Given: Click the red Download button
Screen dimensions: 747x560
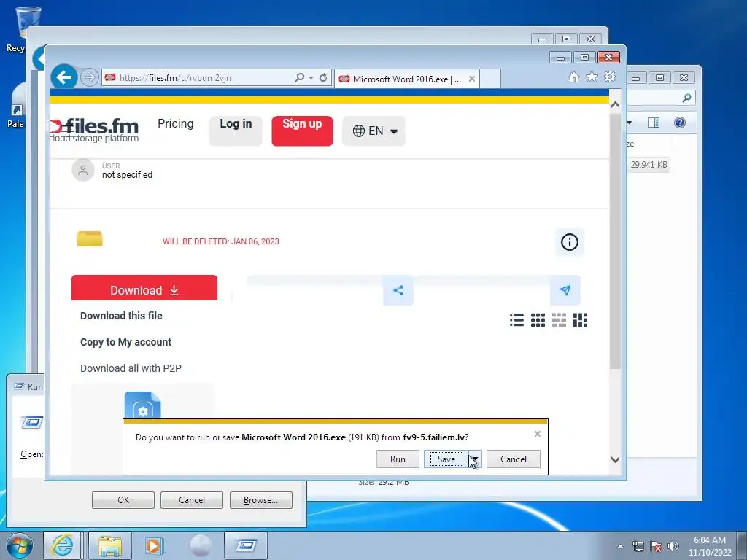Looking at the screenshot, I should click(x=144, y=288).
